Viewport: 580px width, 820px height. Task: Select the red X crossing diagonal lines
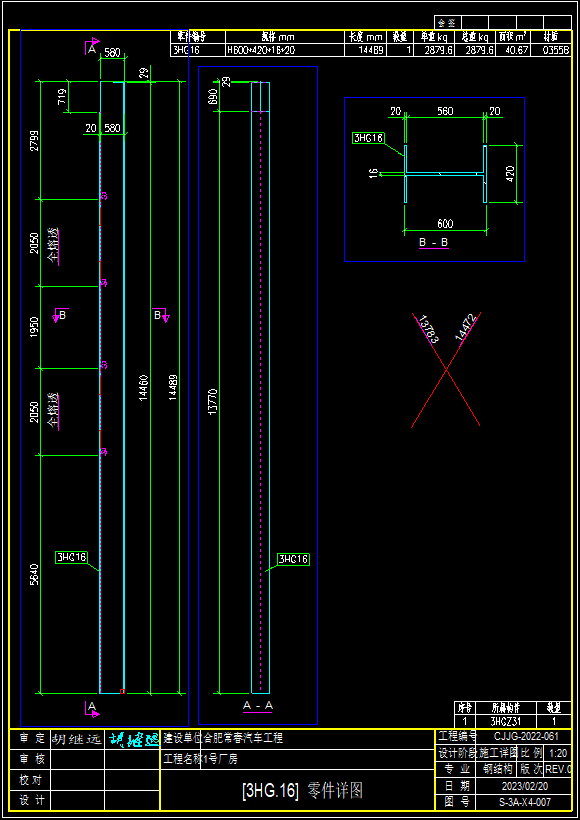coord(446,370)
